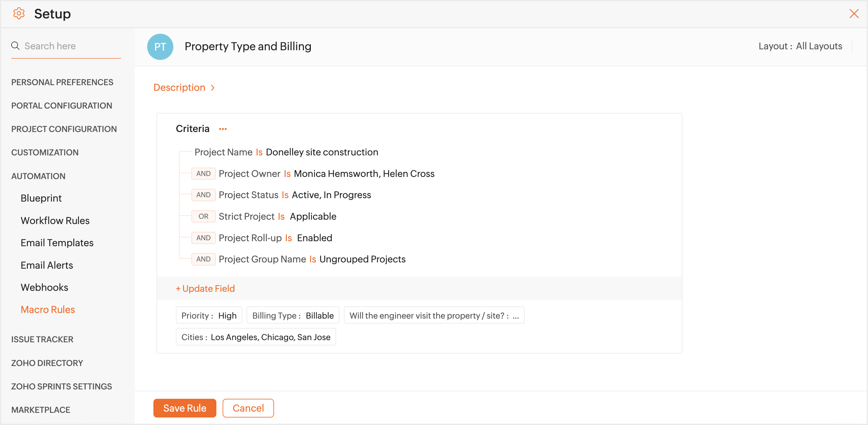Open Blueprint under Automation
This screenshot has height=425, width=868.
click(x=41, y=198)
